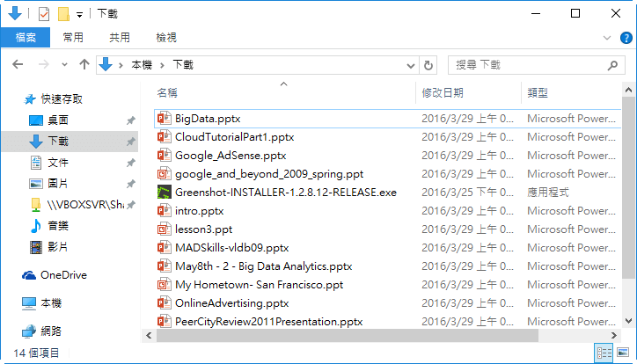
Task: Switch to the 檢視 ribbon tab
Action: click(x=166, y=37)
